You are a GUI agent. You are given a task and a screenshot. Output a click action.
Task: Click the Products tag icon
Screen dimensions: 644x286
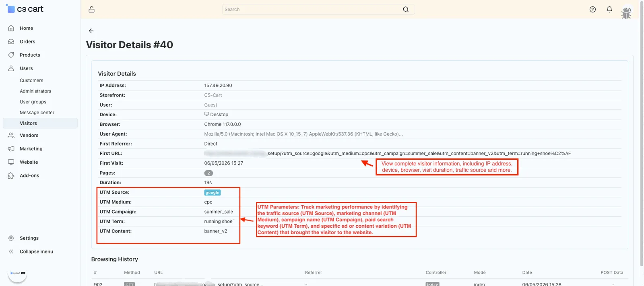tap(11, 55)
